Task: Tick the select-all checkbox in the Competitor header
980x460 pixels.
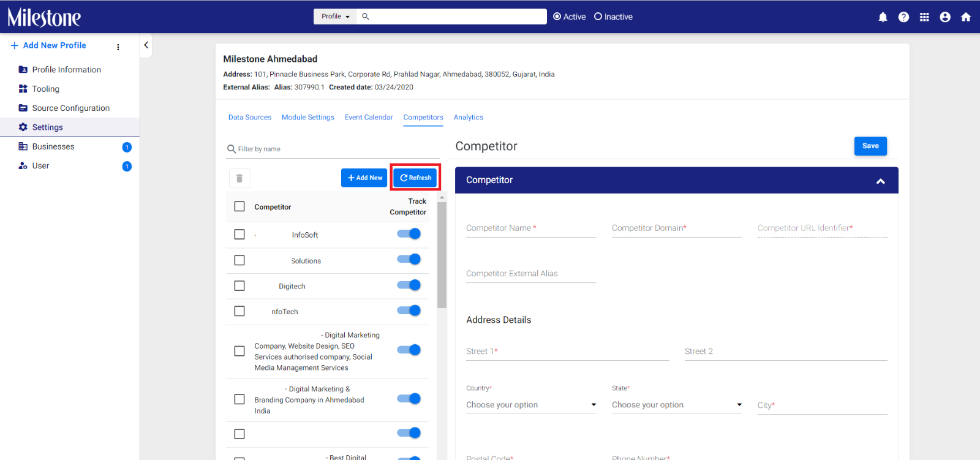Action: (239, 206)
